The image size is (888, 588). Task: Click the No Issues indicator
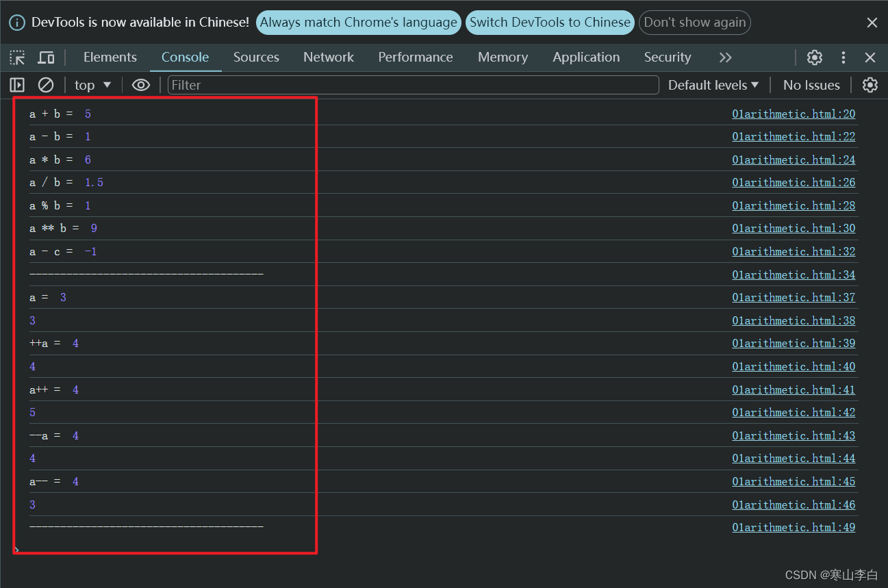pyautogui.click(x=811, y=85)
